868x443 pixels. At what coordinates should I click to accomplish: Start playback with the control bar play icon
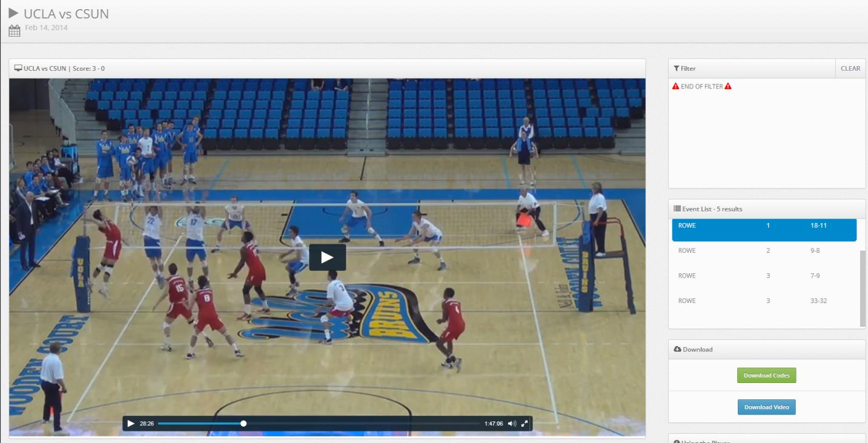[131, 424]
